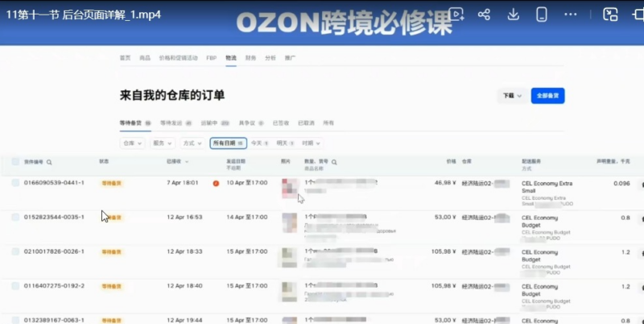Open the 价格和促销活动 navigation tab
The height and width of the screenshot is (324, 644).
coord(178,58)
